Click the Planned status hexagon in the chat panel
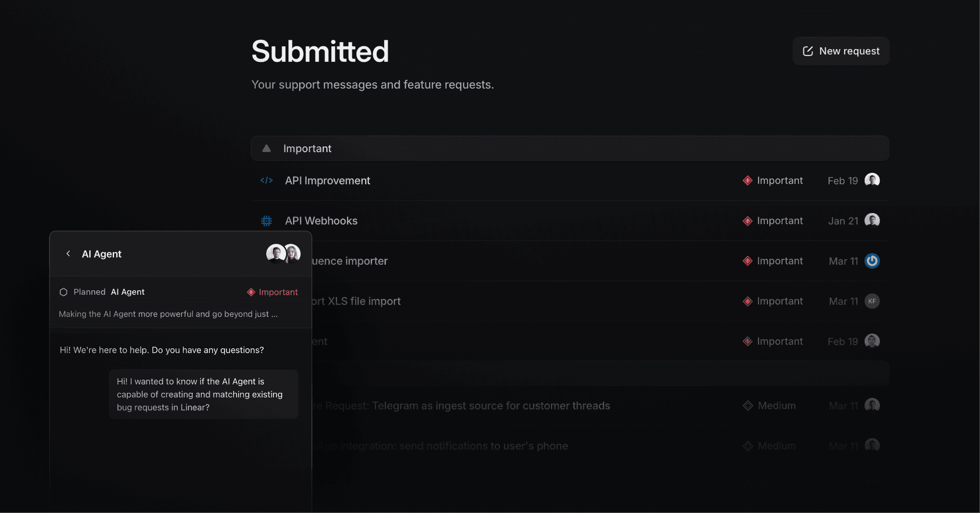Image resolution: width=980 pixels, height=513 pixels. pyautogui.click(x=63, y=292)
